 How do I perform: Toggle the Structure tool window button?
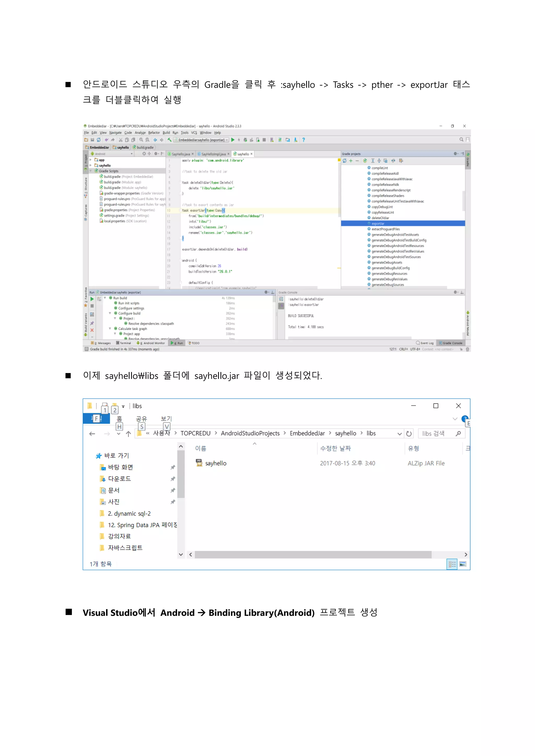pos(86,188)
